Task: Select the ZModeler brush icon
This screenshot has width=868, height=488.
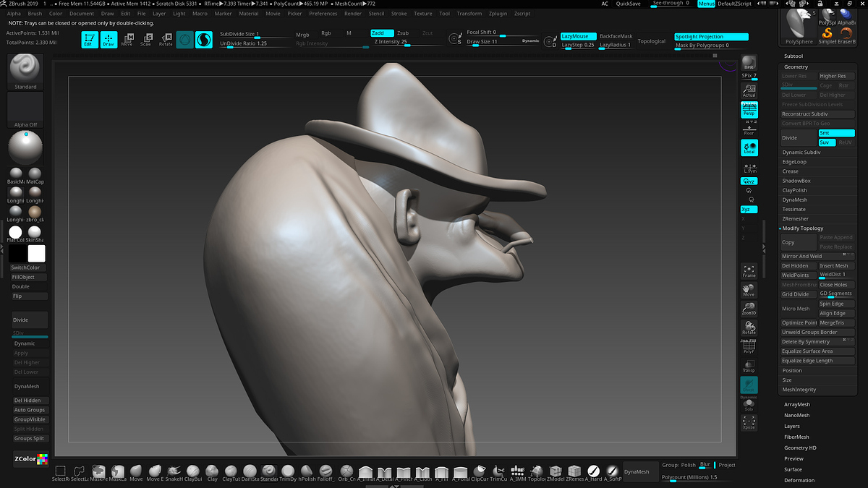Action: pos(556,473)
